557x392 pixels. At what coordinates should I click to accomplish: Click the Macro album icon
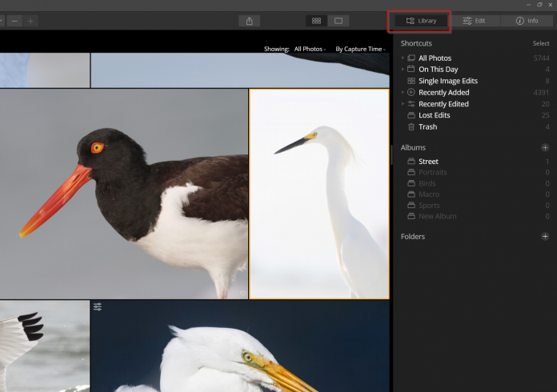coord(411,194)
